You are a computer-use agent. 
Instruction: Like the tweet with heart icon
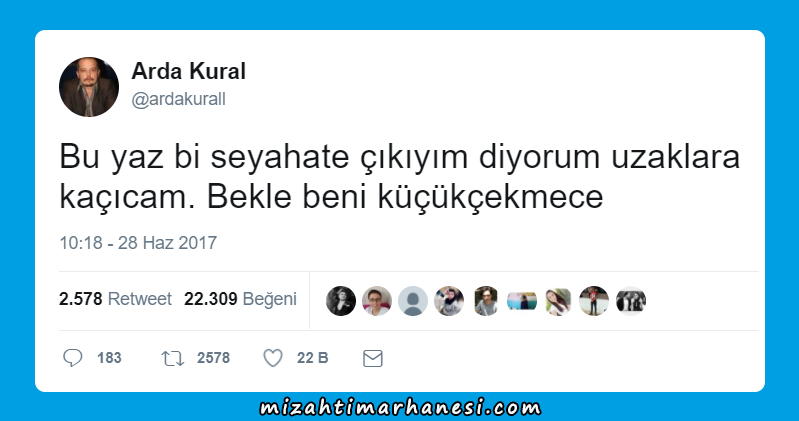(273, 358)
